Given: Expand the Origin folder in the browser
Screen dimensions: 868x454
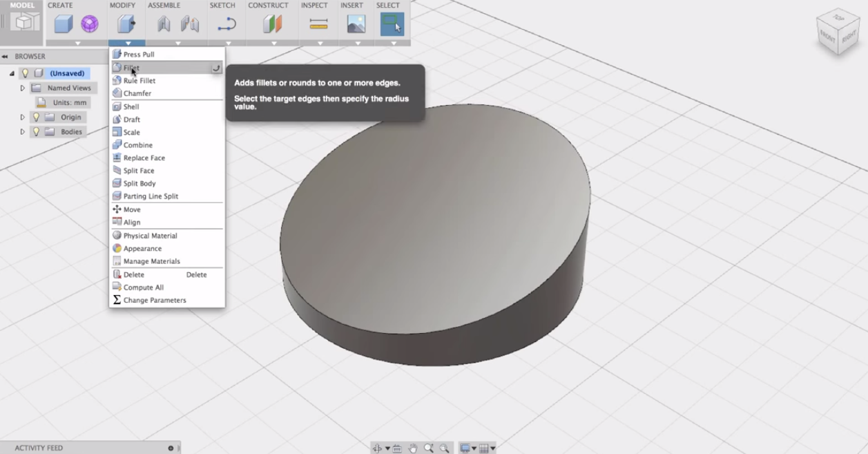Looking at the screenshot, I should (x=23, y=117).
